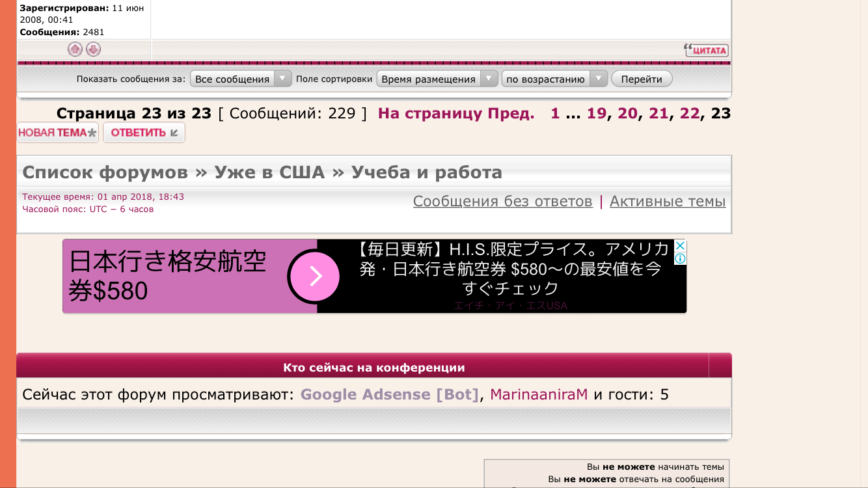Open 'Список форумов' breadcrumb link
The image size is (868, 488).
pos(105,172)
